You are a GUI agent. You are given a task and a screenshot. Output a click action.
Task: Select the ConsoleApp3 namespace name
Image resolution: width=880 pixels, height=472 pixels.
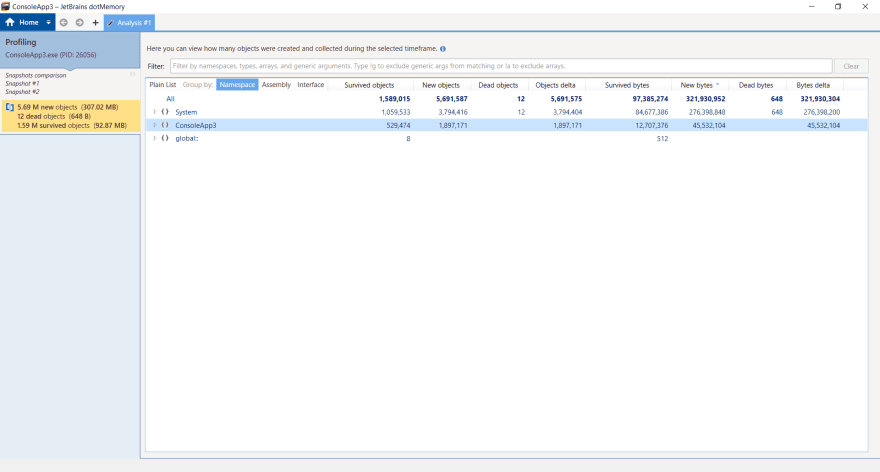click(x=195, y=125)
